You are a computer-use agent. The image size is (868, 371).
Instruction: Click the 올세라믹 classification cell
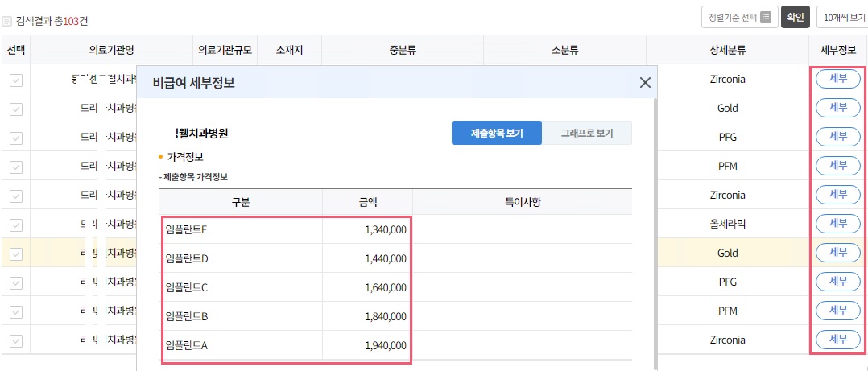(x=727, y=224)
